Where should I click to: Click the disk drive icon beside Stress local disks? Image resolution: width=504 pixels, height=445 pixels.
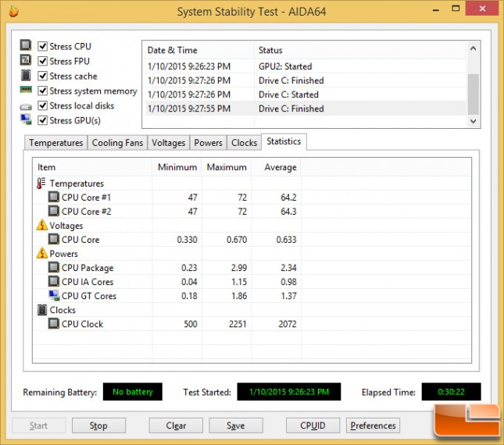tap(26, 107)
